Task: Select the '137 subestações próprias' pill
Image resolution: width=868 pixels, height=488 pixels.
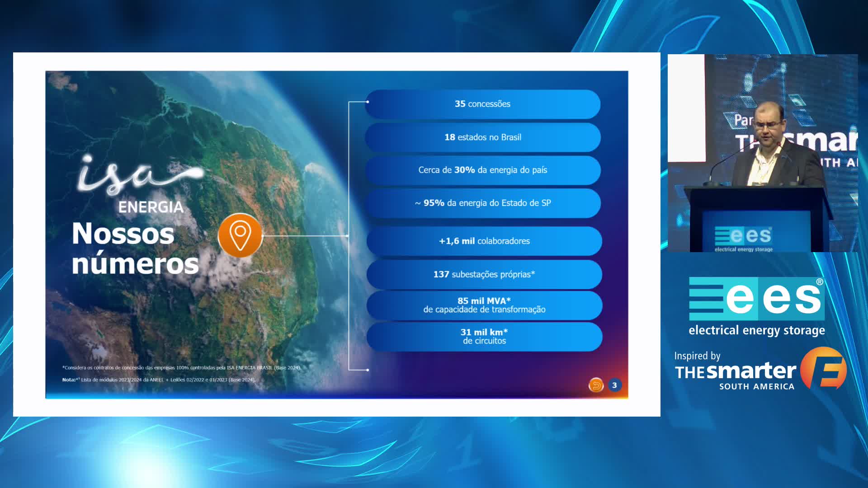Action: point(484,274)
